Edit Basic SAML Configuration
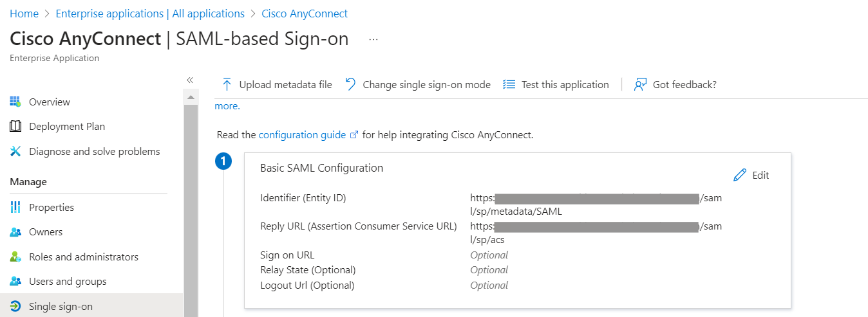868x317 pixels. pyautogui.click(x=751, y=175)
